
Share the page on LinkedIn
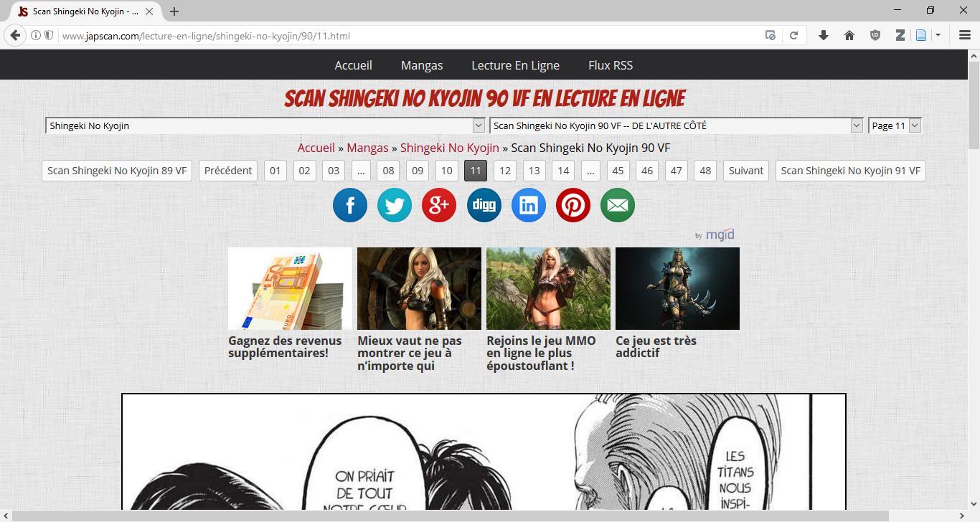click(529, 205)
